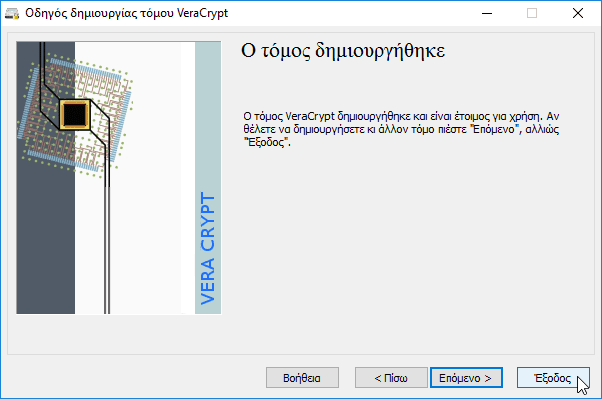Viewport: 602px width, 399px height.
Task: Close the VeraCrypt wizard window
Action: [578, 13]
